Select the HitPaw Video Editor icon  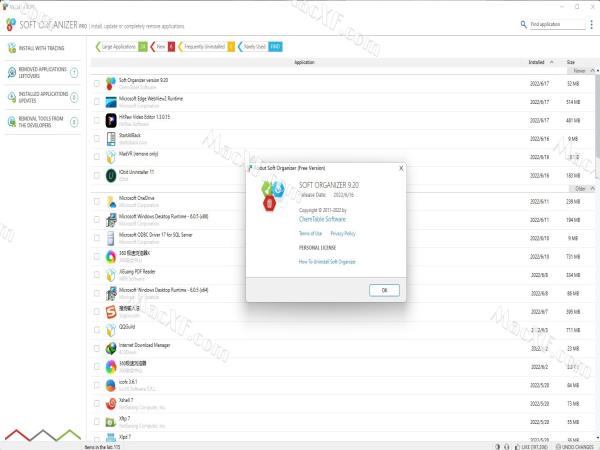(x=111, y=120)
